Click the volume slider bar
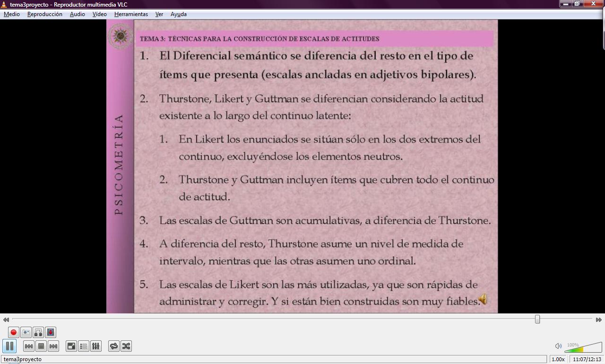 [581, 348]
